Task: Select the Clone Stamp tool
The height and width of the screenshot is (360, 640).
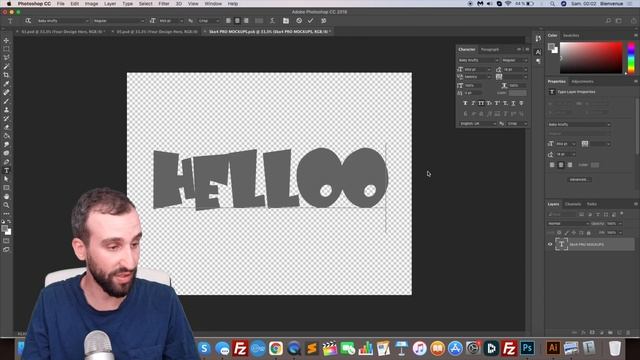Action: coord(6,110)
